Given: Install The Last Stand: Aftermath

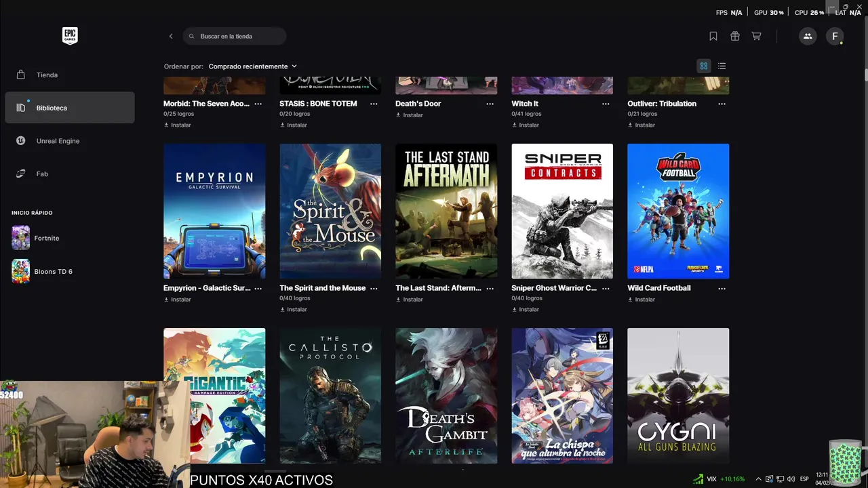Looking at the screenshot, I should coord(410,300).
